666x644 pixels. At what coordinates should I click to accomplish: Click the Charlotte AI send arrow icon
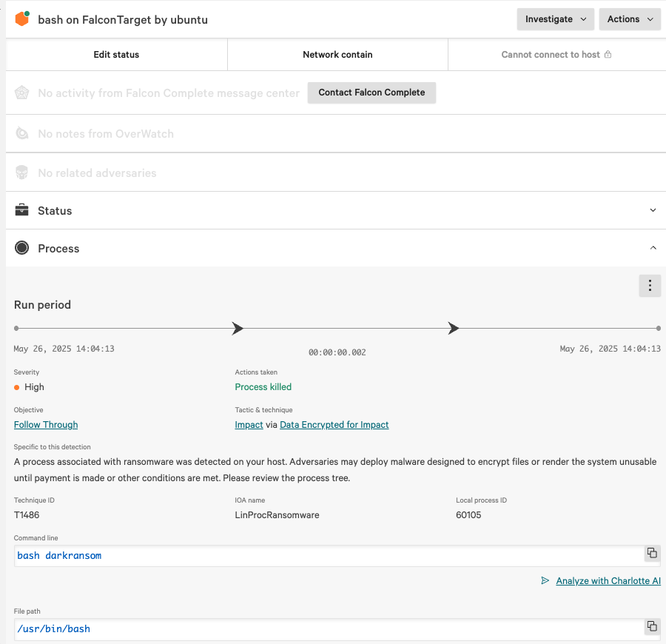[x=545, y=581]
